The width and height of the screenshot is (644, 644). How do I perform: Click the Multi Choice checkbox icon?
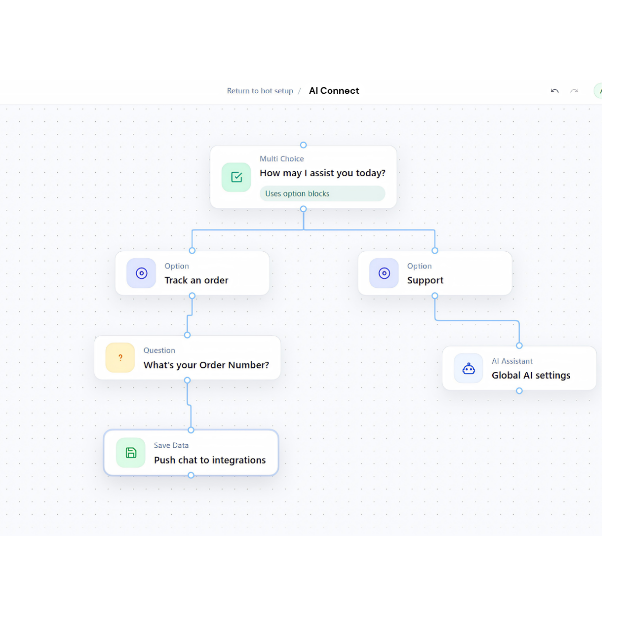point(236,177)
